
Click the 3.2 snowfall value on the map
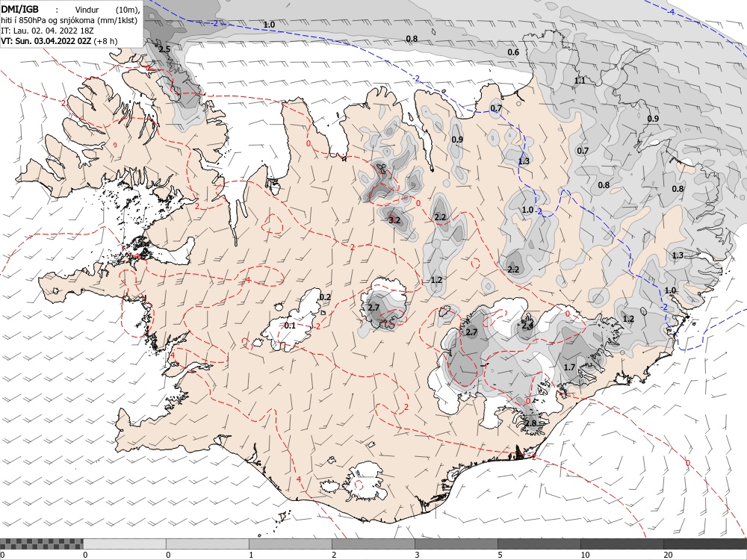click(394, 220)
